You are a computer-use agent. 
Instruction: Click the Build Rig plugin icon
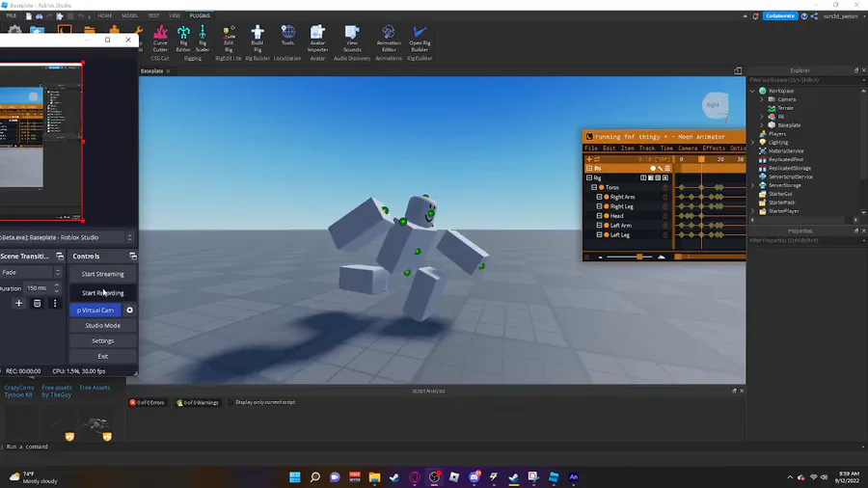coord(258,39)
